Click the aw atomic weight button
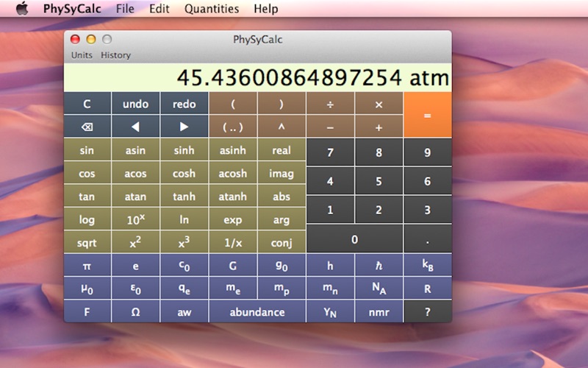 click(184, 311)
